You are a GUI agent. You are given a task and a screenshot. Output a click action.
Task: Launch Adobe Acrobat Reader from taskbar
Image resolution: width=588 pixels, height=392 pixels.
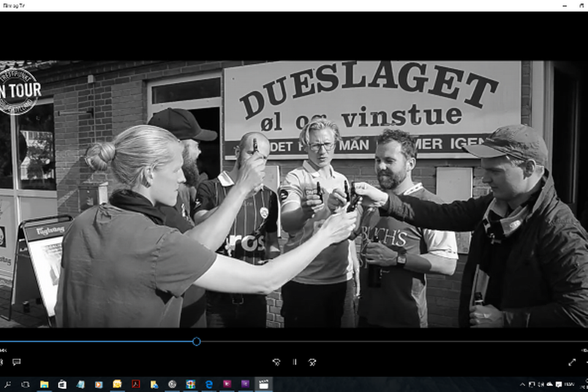tap(136, 384)
